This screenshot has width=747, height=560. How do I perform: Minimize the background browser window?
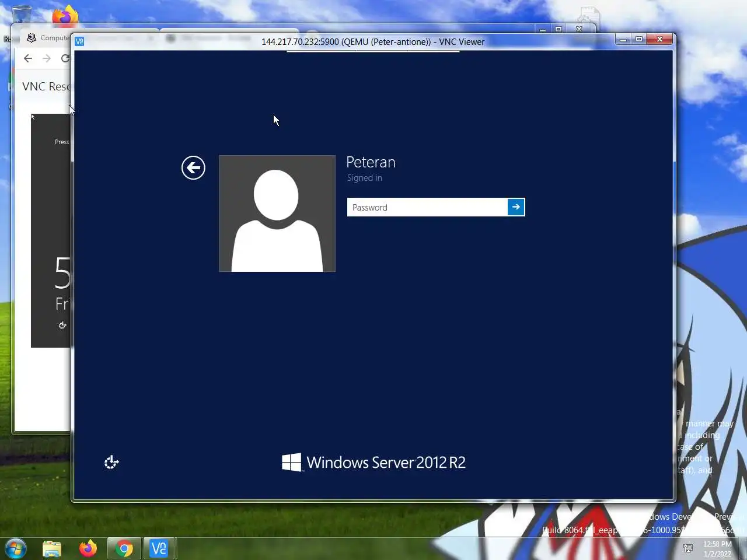coord(543,29)
